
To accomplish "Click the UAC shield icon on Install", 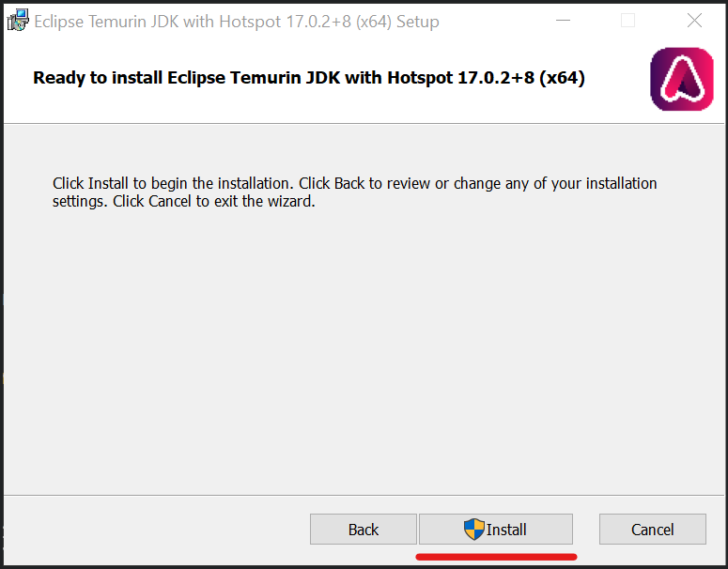I will [x=474, y=529].
